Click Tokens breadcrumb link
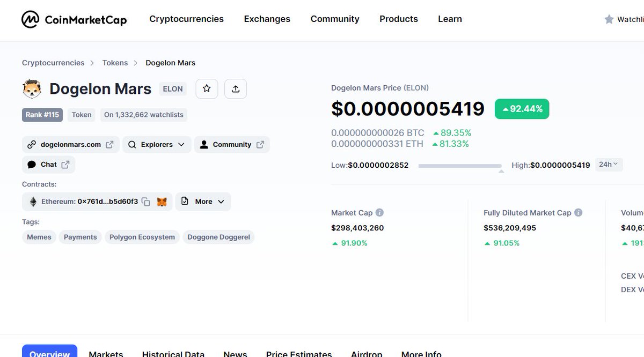The height and width of the screenshot is (357, 644). pyautogui.click(x=115, y=63)
